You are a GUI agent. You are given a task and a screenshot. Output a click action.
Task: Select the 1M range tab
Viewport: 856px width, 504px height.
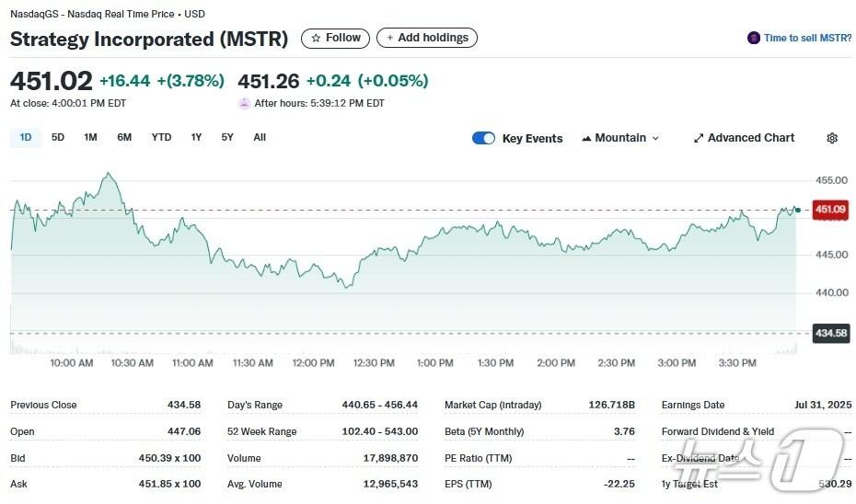tap(90, 137)
